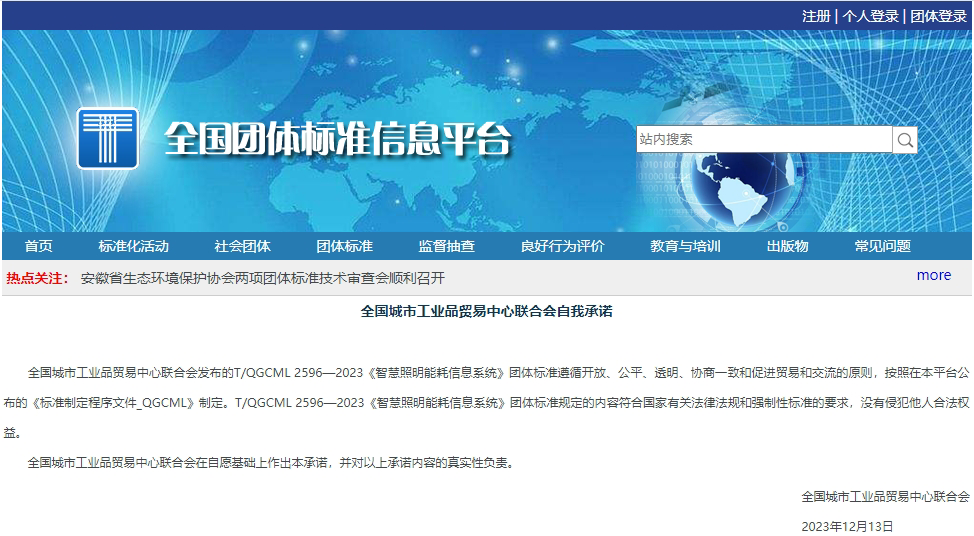Viewport: 974px width, 536px height.
Task: Open the 良好行为评价 menu item
Action: pyautogui.click(x=563, y=246)
